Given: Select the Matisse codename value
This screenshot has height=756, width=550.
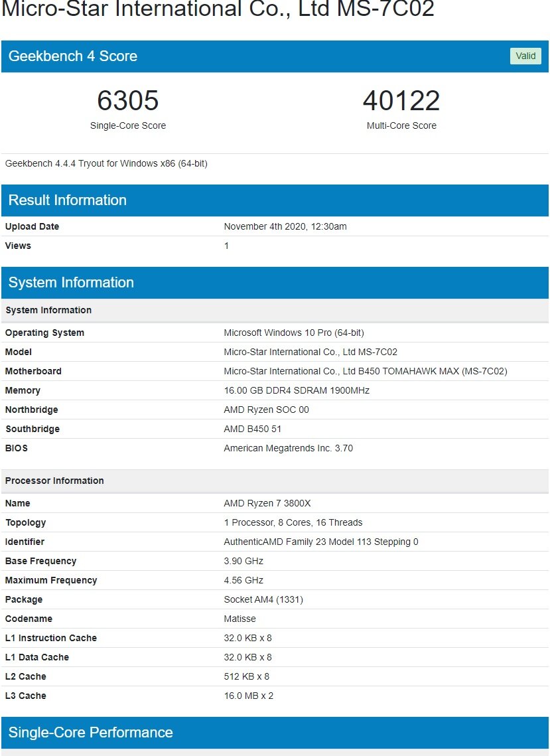Looking at the screenshot, I should coord(240,619).
